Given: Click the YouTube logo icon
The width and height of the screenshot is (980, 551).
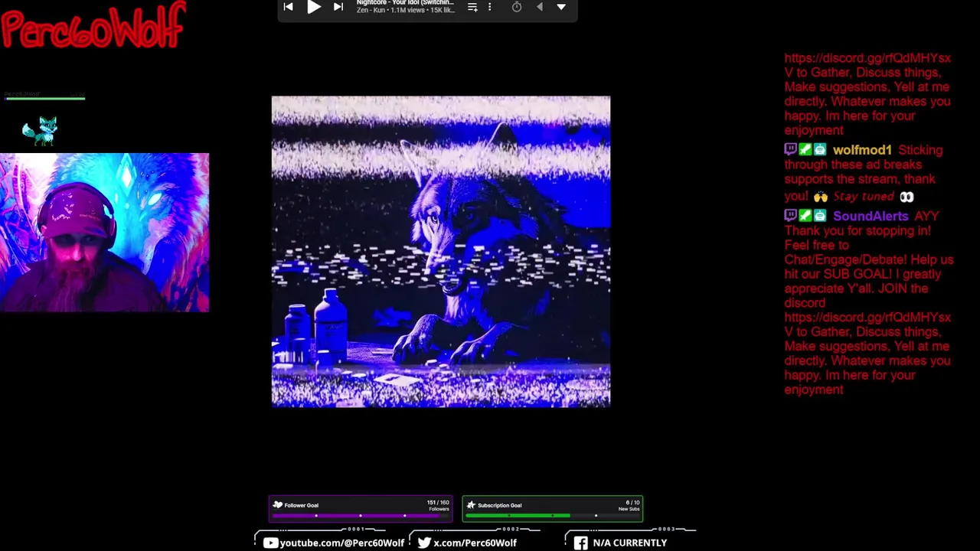Looking at the screenshot, I should point(270,543).
